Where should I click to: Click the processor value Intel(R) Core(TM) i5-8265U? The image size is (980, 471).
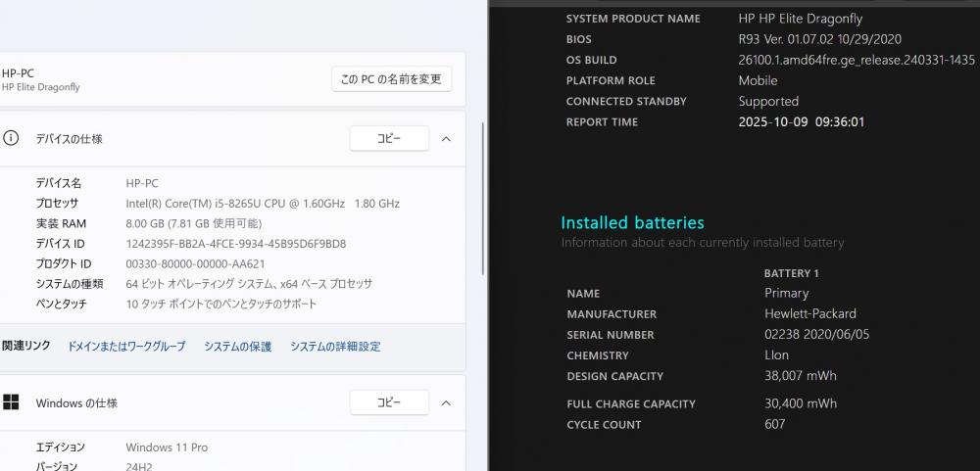click(x=263, y=203)
